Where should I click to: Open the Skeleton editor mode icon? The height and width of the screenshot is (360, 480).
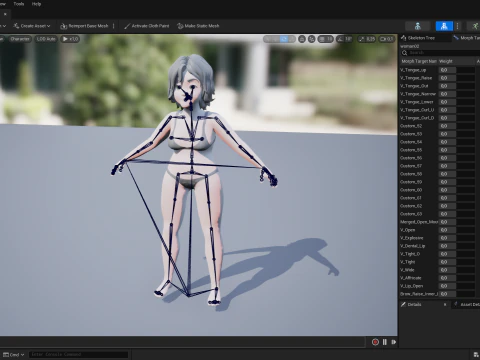418,26
